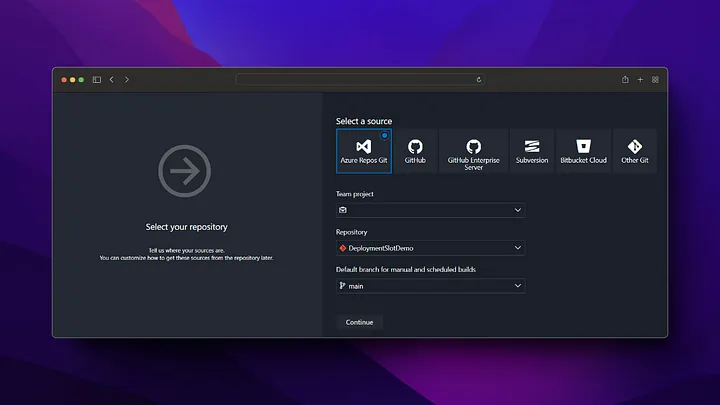
Task: Select Other Git source
Action: coord(635,151)
